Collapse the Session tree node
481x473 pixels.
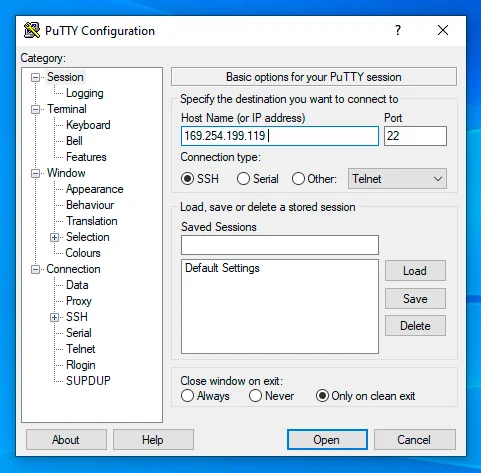[35, 77]
